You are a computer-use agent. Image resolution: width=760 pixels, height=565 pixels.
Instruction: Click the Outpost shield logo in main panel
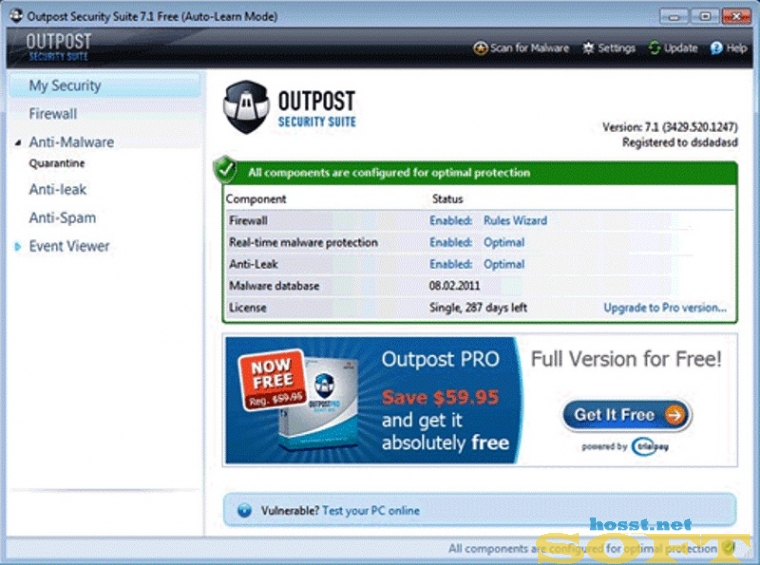click(246, 108)
